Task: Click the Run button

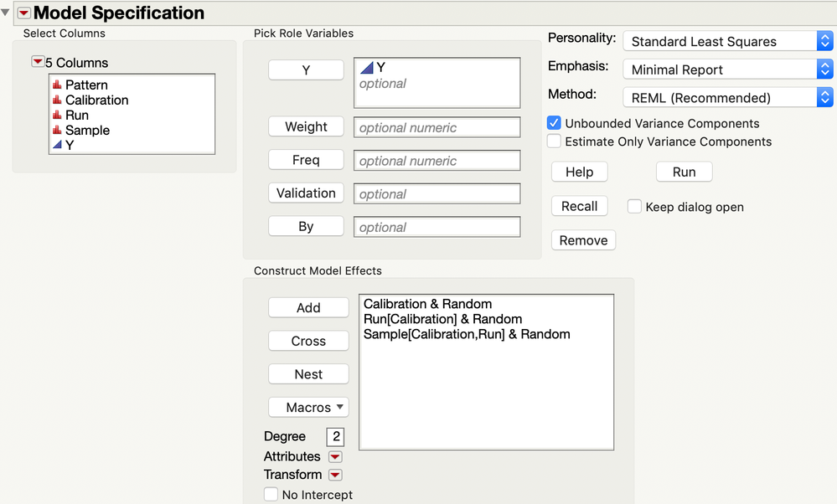Action: click(684, 172)
